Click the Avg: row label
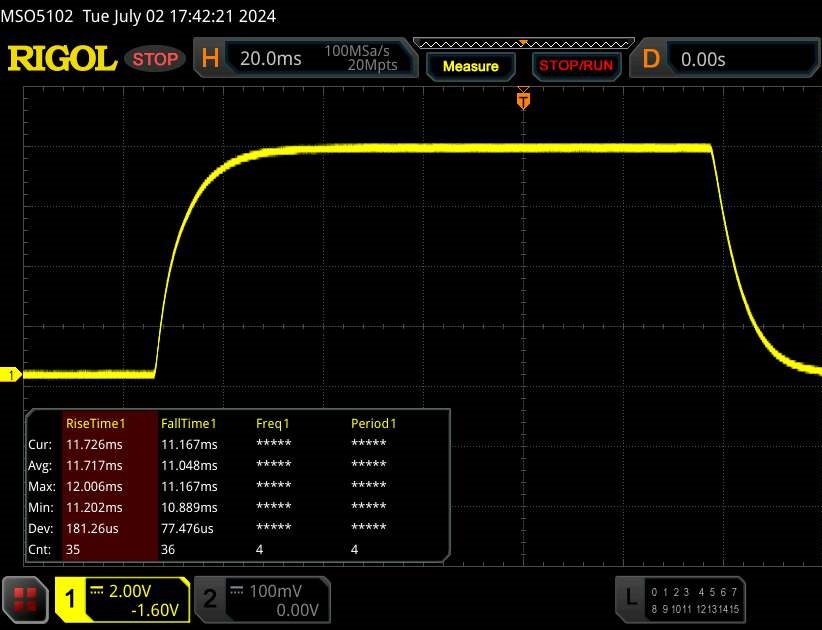Viewport: 822px width, 630px height. click(x=40, y=465)
